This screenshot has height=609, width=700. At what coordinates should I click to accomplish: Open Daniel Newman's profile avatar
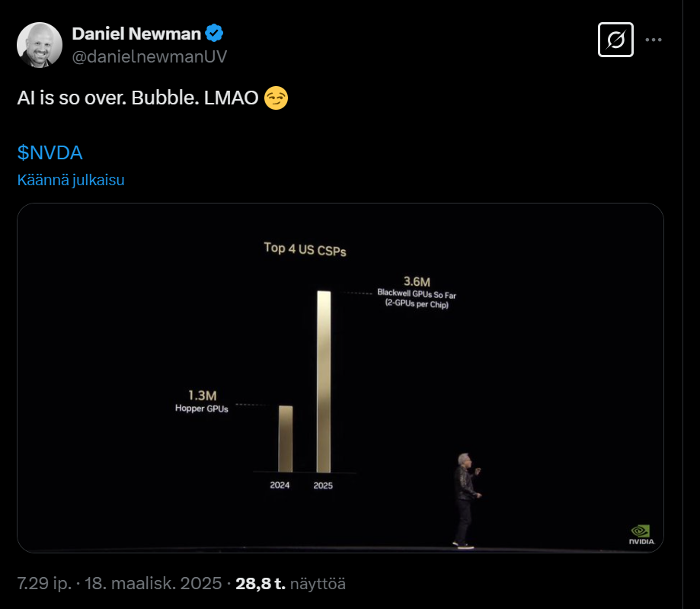point(40,44)
